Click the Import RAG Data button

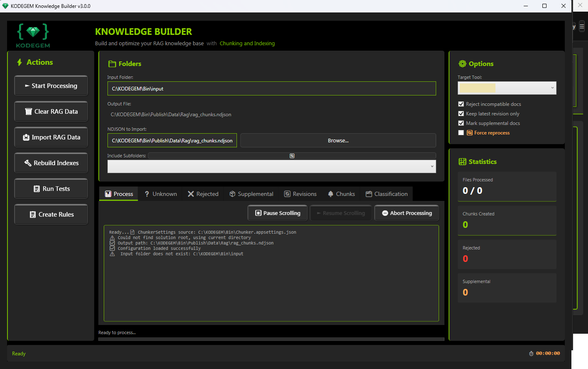click(51, 137)
